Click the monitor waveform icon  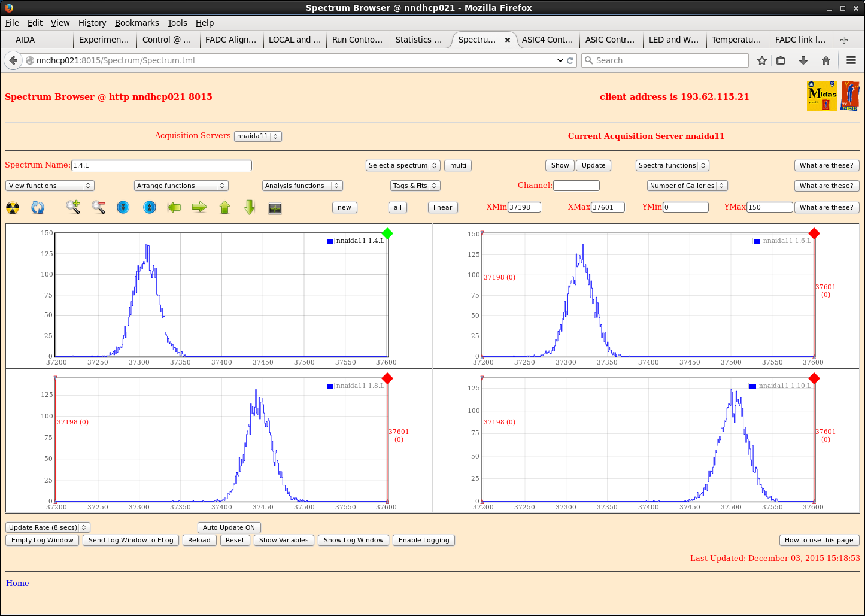275,208
